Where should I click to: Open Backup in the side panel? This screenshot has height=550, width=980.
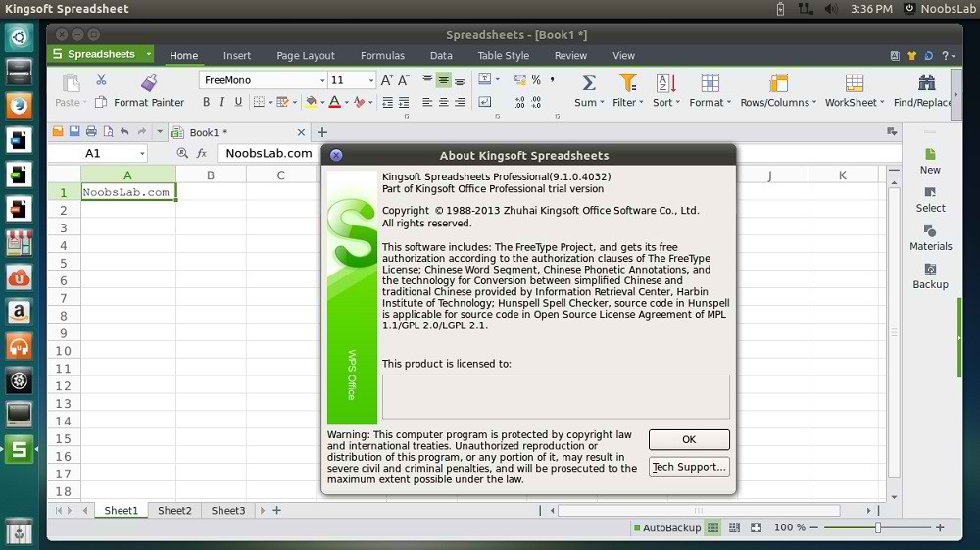[931, 275]
